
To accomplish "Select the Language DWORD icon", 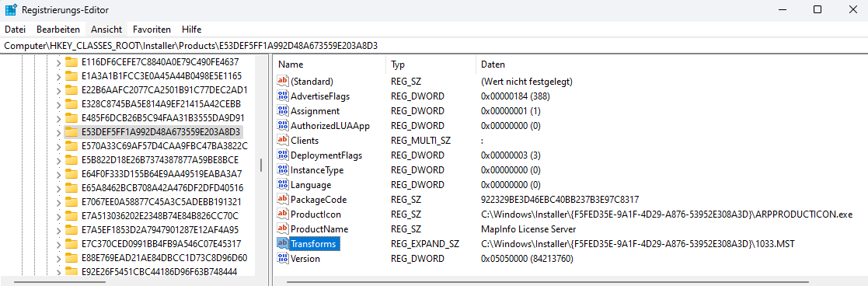I will [283, 184].
